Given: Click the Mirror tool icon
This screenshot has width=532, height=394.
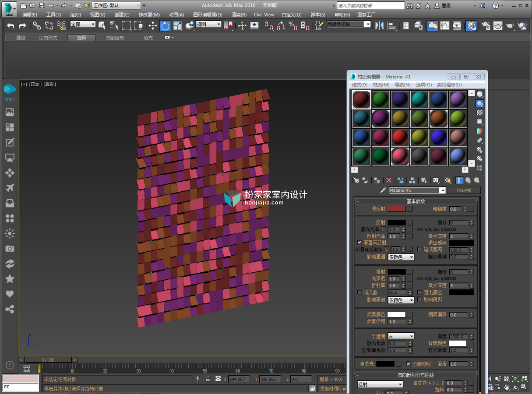Looking at the screenshot, I should click(x=380, y=25).
